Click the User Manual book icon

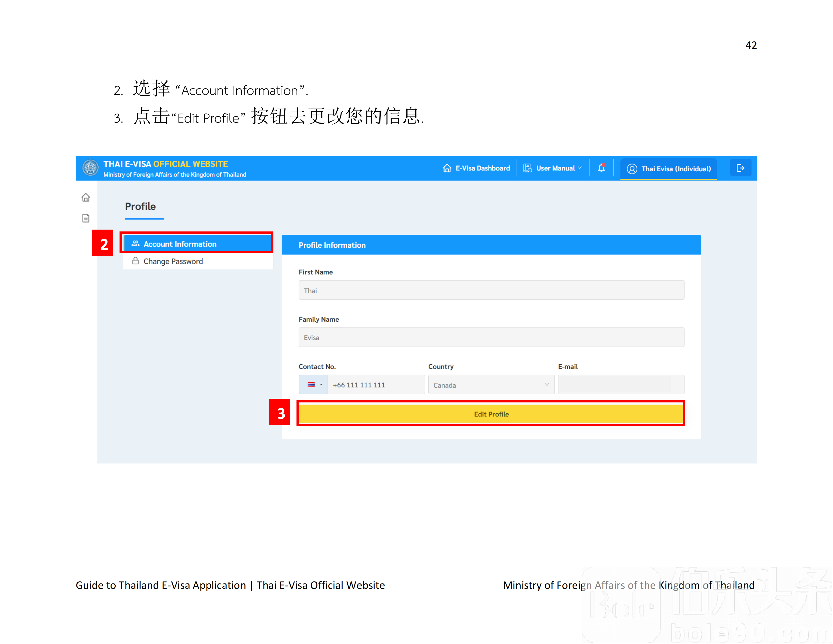tap(527, 168)
